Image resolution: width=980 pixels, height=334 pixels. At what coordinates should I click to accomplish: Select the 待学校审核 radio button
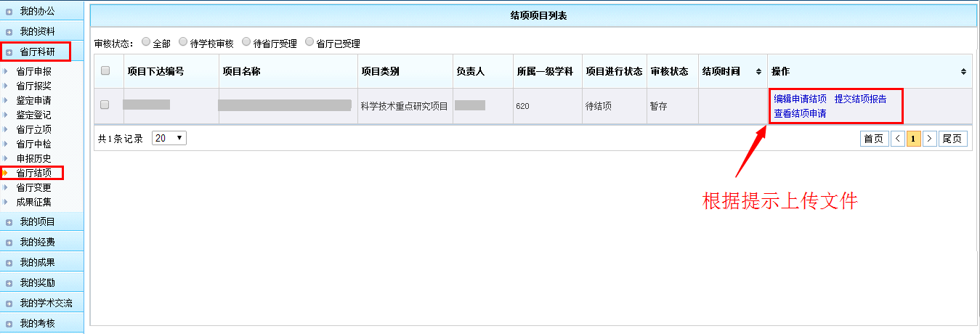click(x=183, y=43)
